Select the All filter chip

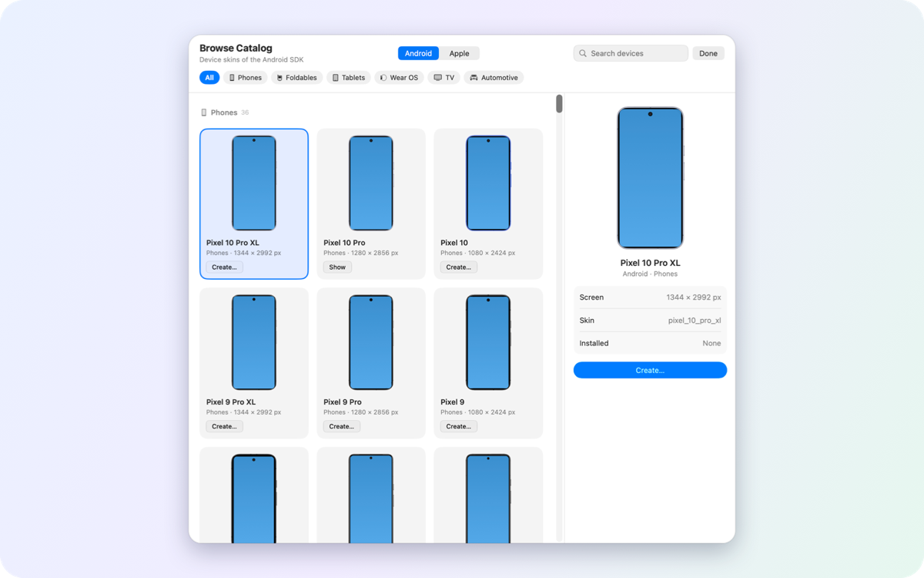pos(209,78)
